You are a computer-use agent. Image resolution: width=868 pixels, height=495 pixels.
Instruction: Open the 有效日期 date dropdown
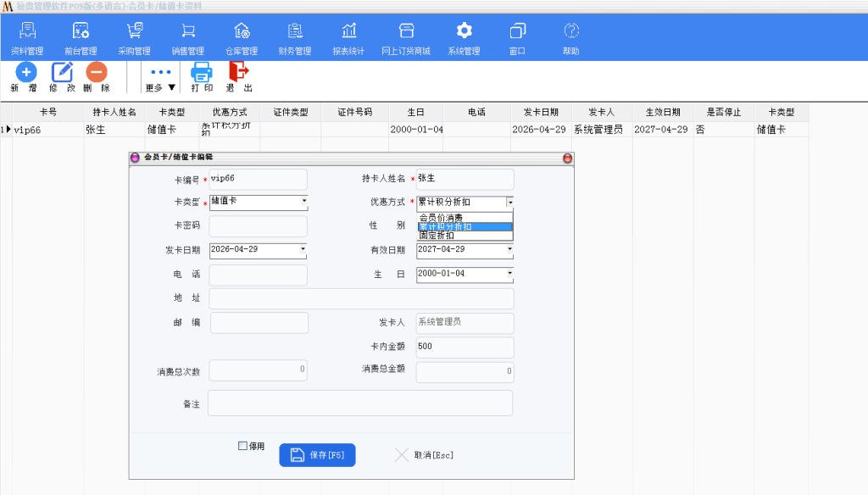[509, 249]
